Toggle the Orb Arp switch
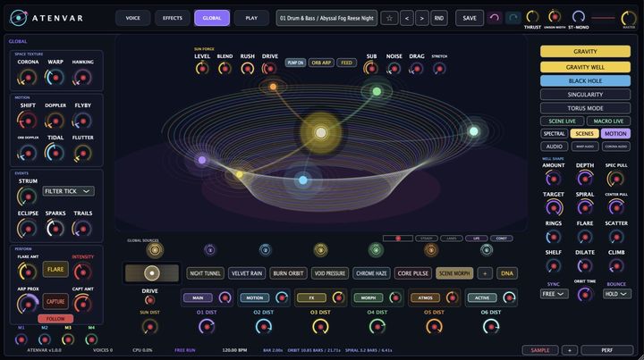644x360 pixels. click(321, 63)
